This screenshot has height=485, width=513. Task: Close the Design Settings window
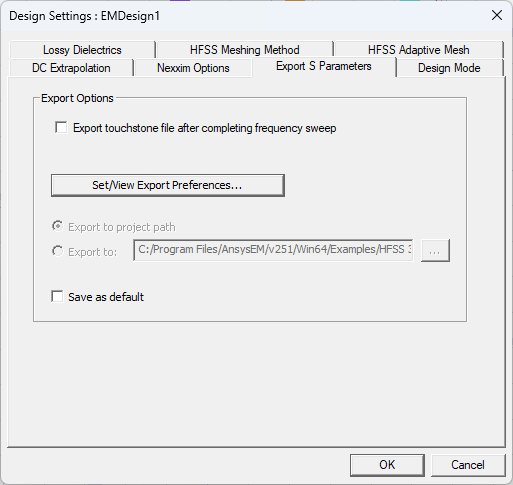tap(497, 15)
